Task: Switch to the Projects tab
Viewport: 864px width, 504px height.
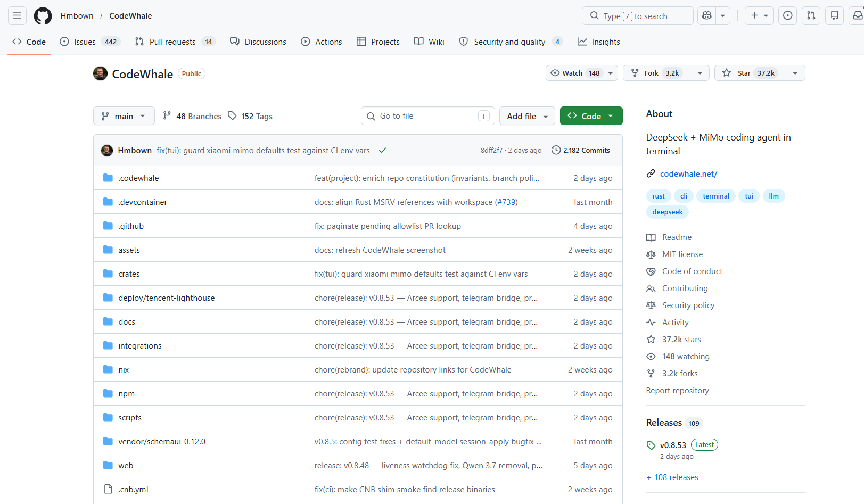Action: point(378,42)
